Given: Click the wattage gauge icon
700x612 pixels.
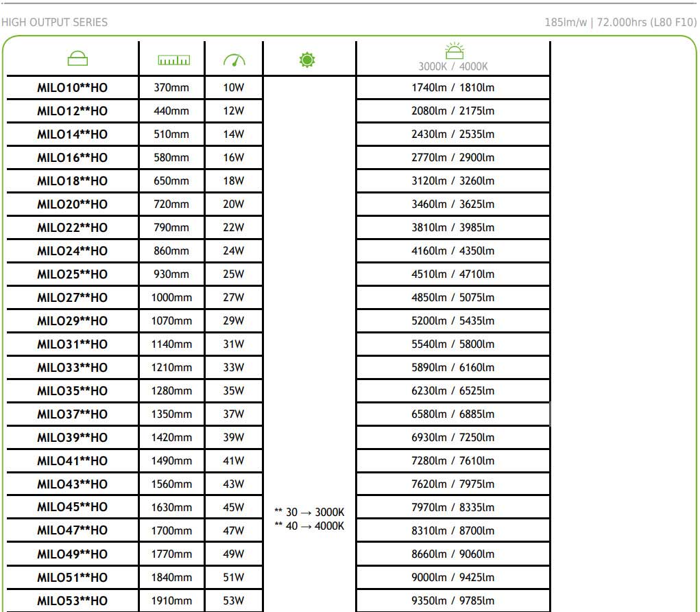Looking at the screenshot, I should pos(234,60).
